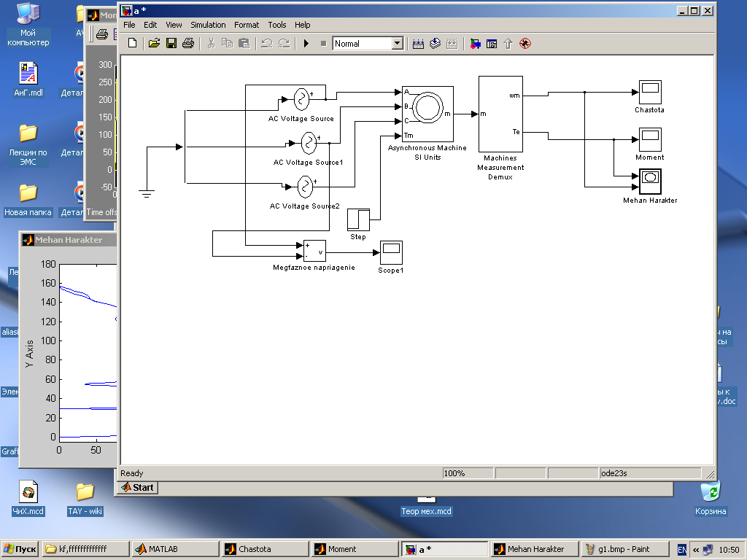Open the Tools menu
Image resolution: width=747 pixels, height=560 pixels.
[276, 25]
